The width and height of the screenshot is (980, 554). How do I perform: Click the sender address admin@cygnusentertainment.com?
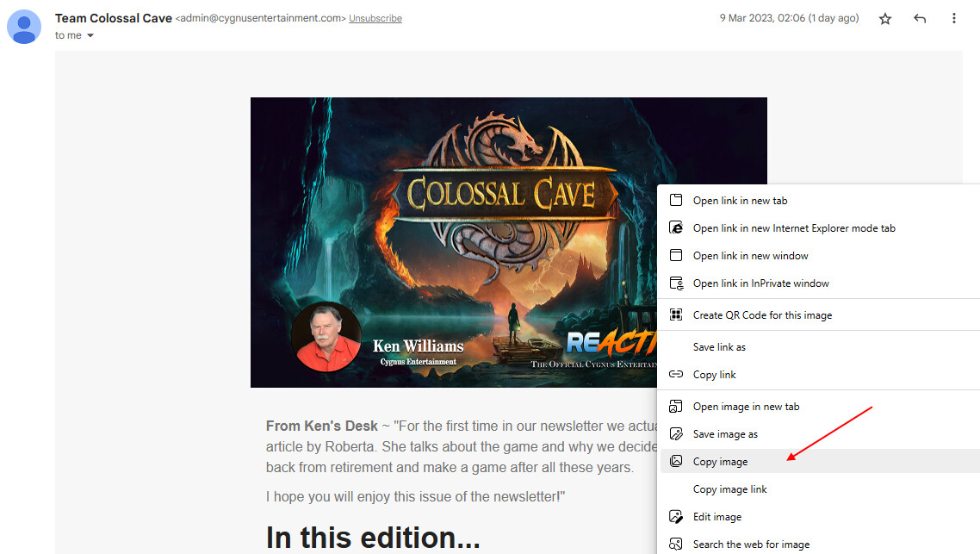[x=261, y=18]
